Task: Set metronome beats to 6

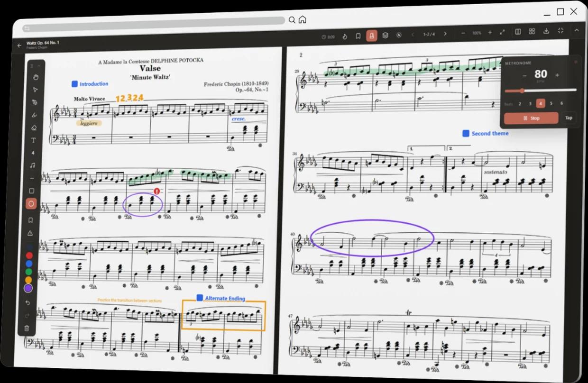Action: pos(561,103)
